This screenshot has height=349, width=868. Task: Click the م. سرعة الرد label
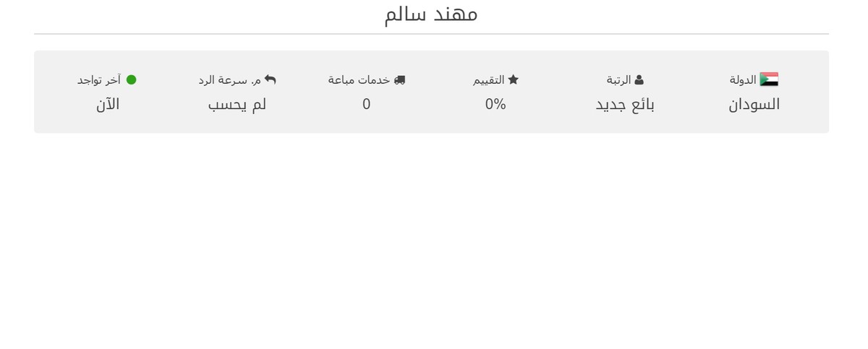[230, 80]
